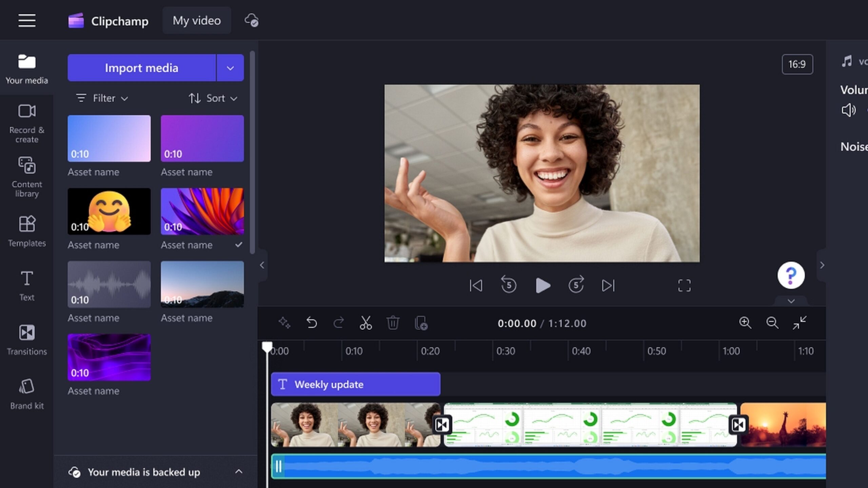Select the landscape sunset thumbnail
Image resolution: width=868 pixels, height=488 pixels.
(x=202, y=284)
